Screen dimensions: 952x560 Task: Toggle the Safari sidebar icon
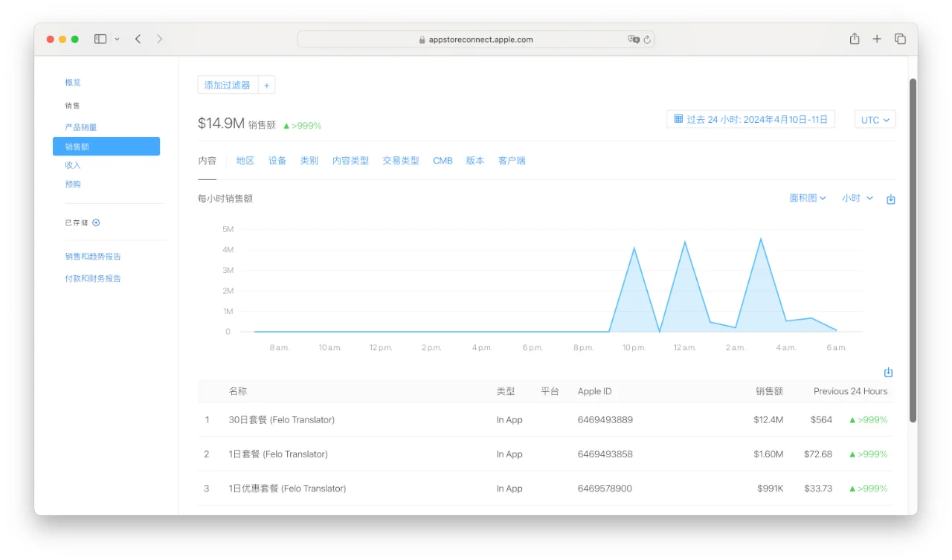coord(100,39)
